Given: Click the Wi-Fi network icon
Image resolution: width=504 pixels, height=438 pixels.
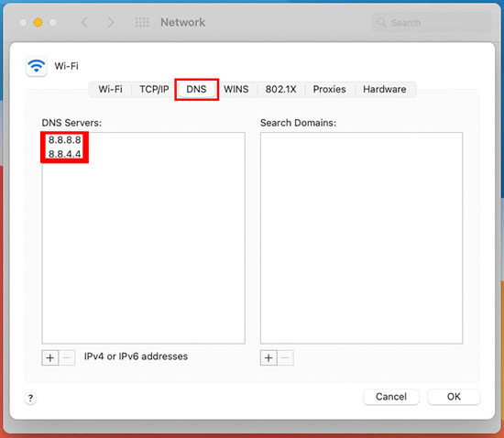Looking at the screenshot, I should pyautogui.click(x=37, y=66).
